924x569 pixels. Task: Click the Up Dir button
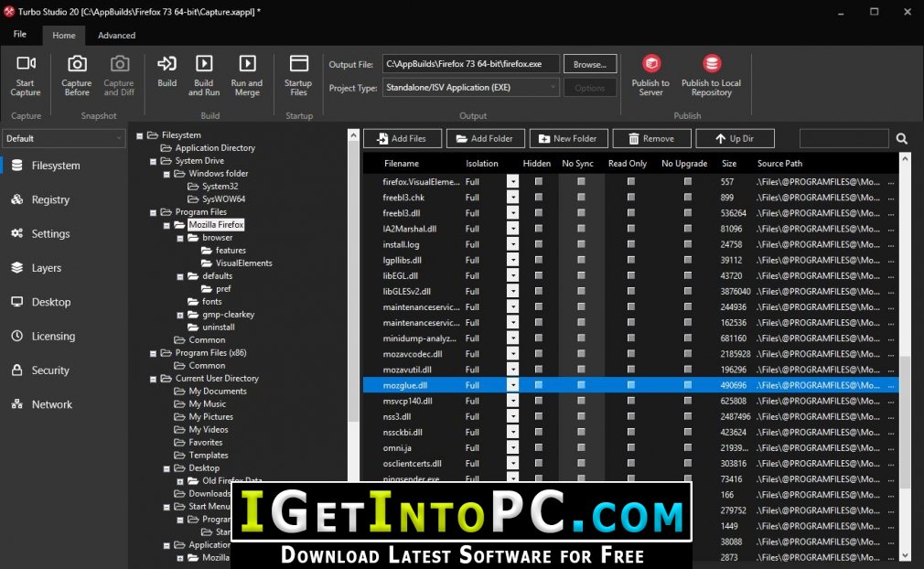[735, 138]
